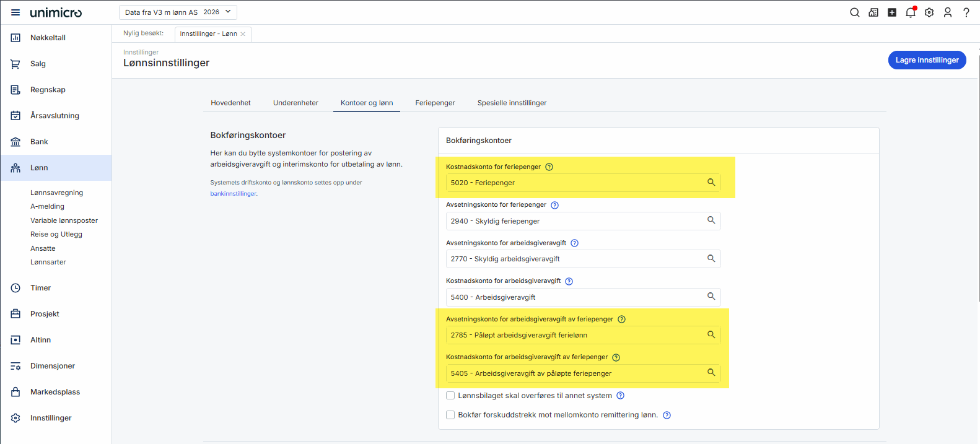Open the 2940 Skyldig feriepenger account lookup
This screenshot has height=444, width=980.
pos(711,220)
